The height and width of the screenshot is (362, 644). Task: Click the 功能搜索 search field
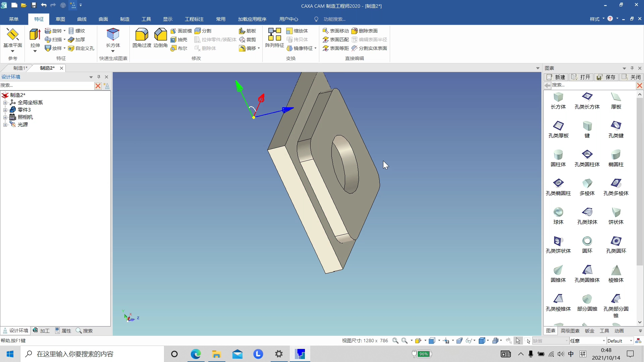pos(334,19)
